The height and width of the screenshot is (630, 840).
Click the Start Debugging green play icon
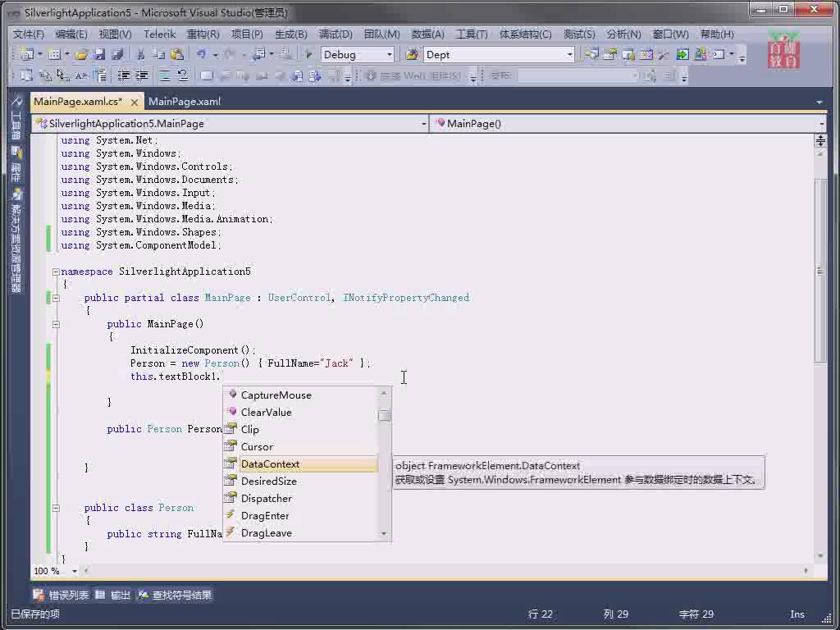[x=308, y=54]
